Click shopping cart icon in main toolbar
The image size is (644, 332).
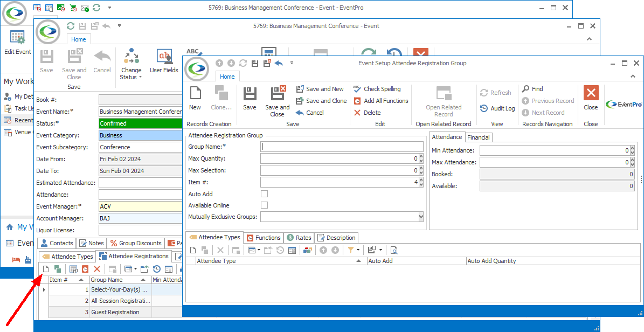[x=73, y=8]
